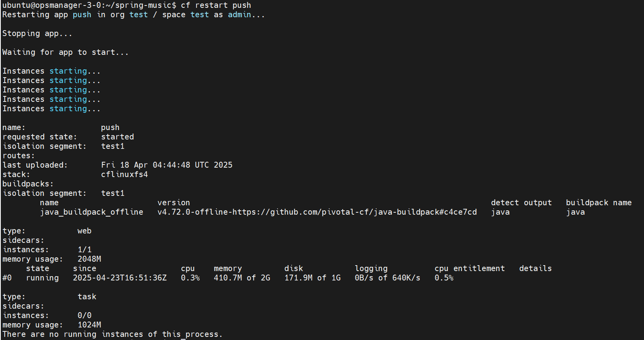Screen dimensions: 644x340
Task: Click the 'buildpack name' column header
Action: click(x=599, y=203)
